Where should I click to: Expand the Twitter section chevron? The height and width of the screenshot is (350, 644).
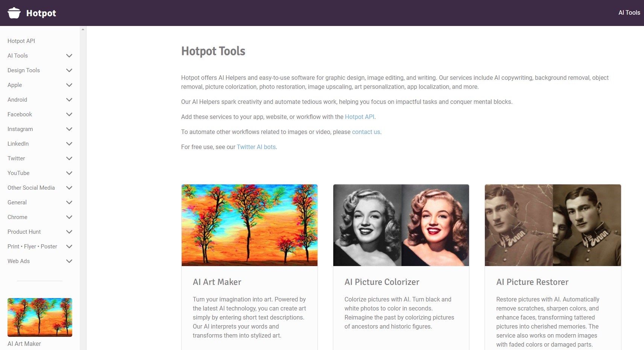click(69, 158)
